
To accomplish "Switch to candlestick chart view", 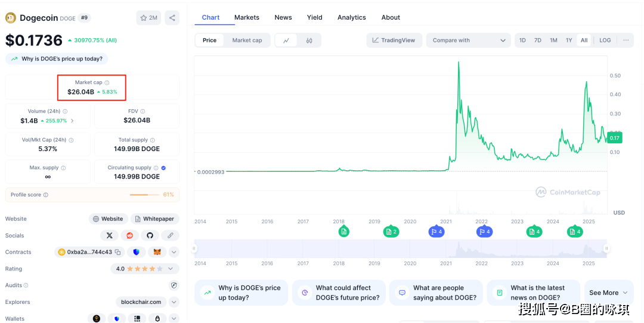I will pyautogui.click(x=309, y=41).
